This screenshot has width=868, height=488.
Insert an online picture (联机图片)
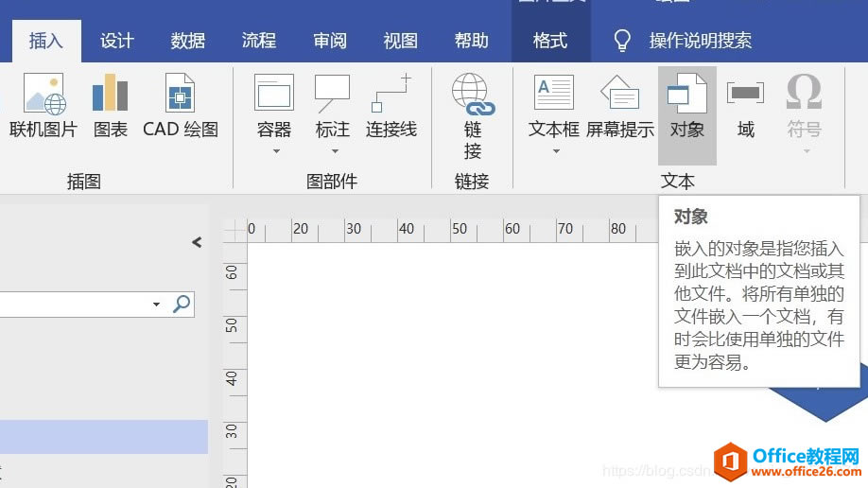point(43,106)
